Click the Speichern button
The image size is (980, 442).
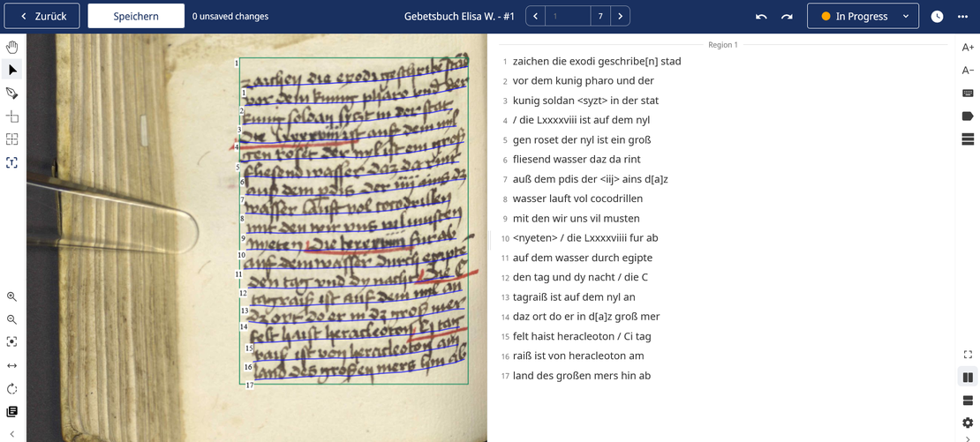136,17
